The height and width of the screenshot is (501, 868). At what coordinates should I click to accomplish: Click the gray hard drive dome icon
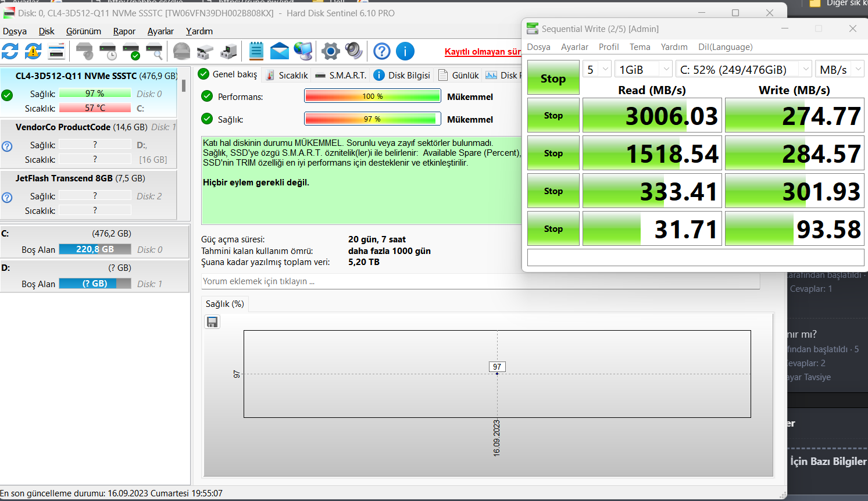click(x=182, y=51)
